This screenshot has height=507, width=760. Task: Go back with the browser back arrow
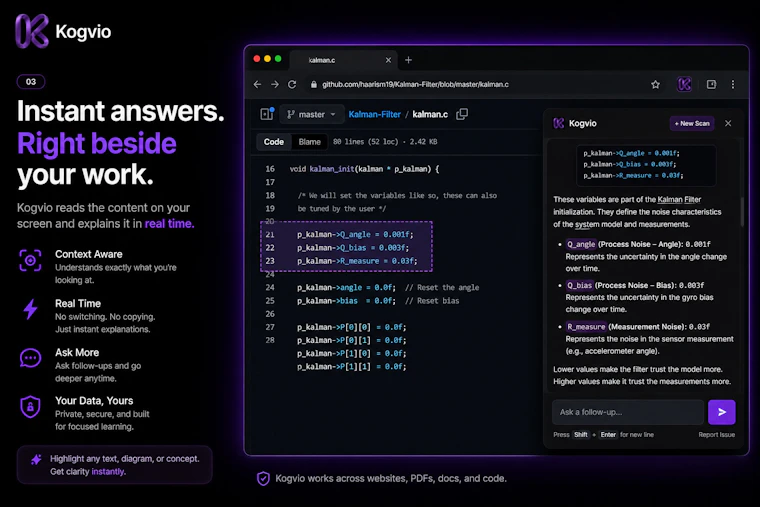click(x=257, y=84)
